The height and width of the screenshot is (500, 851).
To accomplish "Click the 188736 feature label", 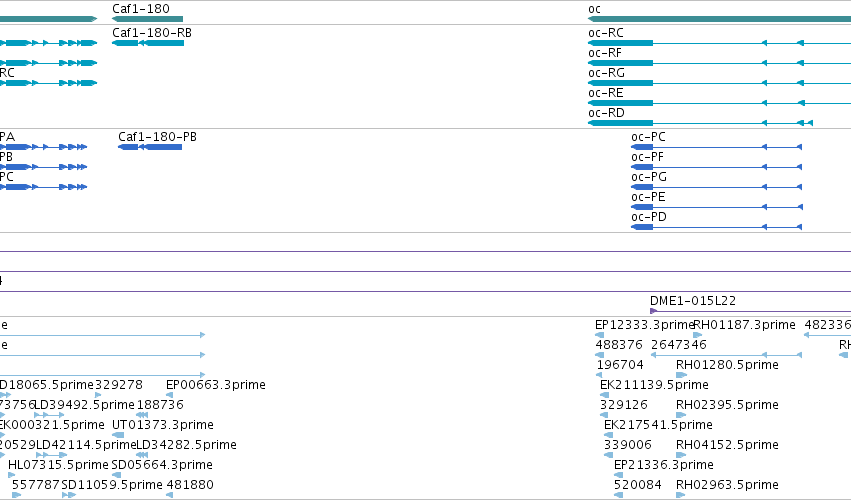I will pos(160,405).
